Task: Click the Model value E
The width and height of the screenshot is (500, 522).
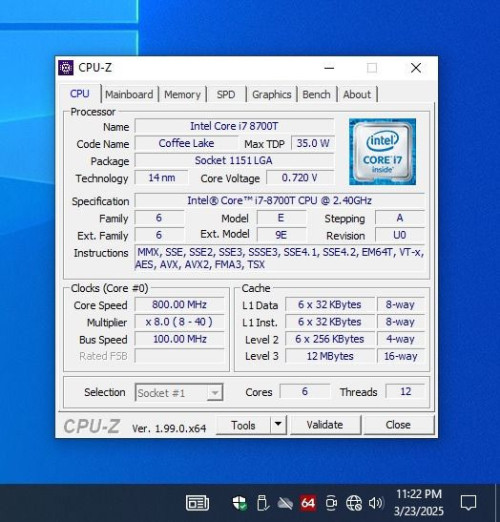Action: click(281, 218)
